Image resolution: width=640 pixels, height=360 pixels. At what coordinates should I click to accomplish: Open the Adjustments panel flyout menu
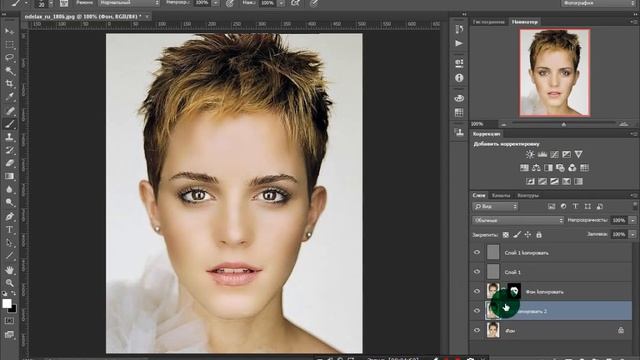(634, 134)
